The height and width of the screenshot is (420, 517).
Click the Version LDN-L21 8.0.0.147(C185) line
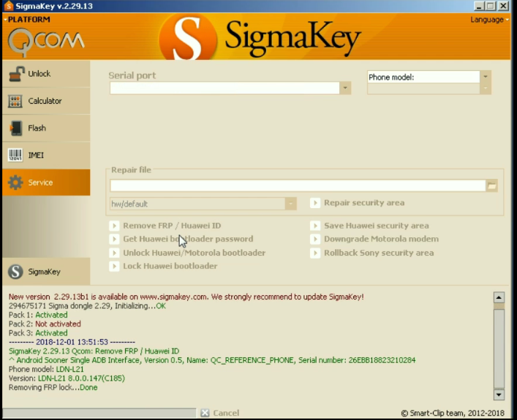coord(67,378)
